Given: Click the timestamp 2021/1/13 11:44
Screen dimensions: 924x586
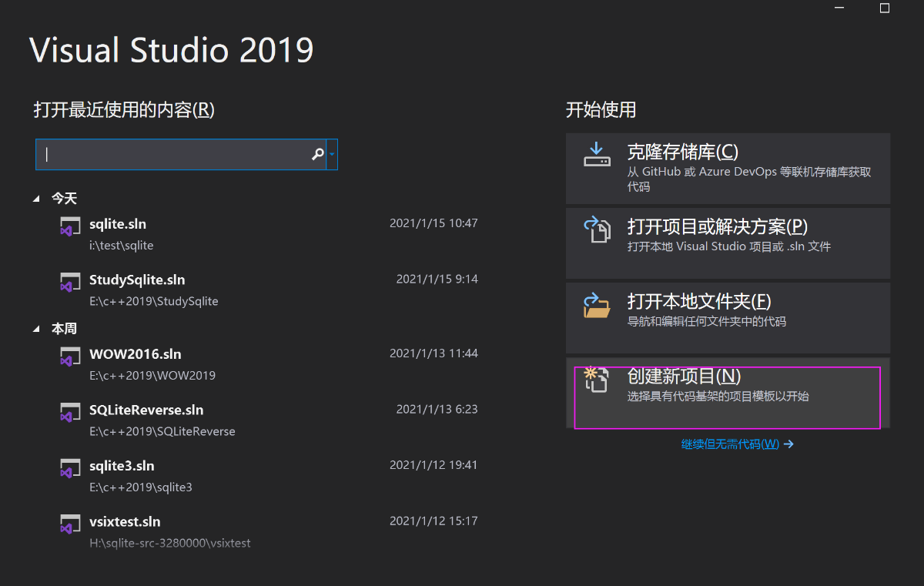Looking at the screenshot, I should [434, 353].
